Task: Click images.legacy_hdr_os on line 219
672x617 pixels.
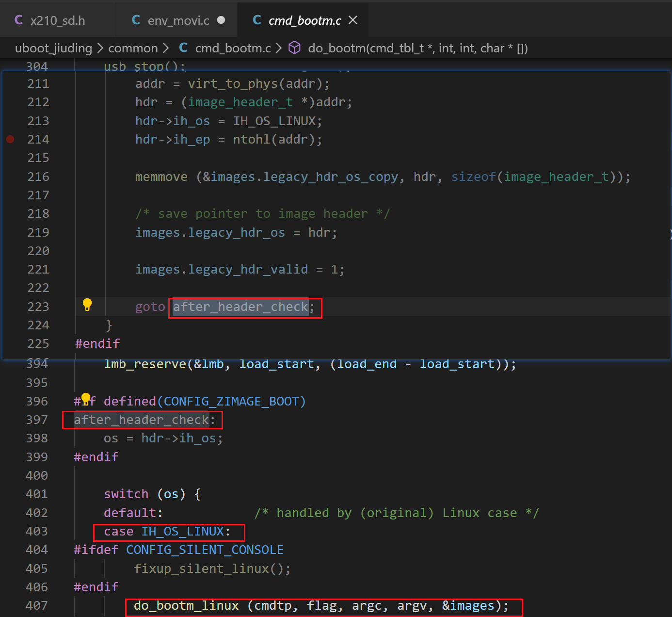Action: (x=210, y=233)
